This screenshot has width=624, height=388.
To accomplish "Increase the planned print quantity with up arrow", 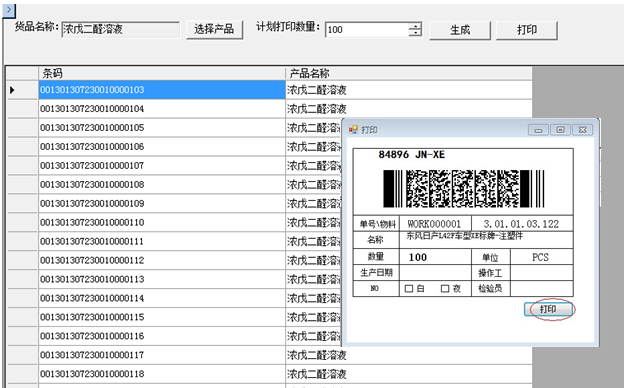I will click(x=415, y=26).
